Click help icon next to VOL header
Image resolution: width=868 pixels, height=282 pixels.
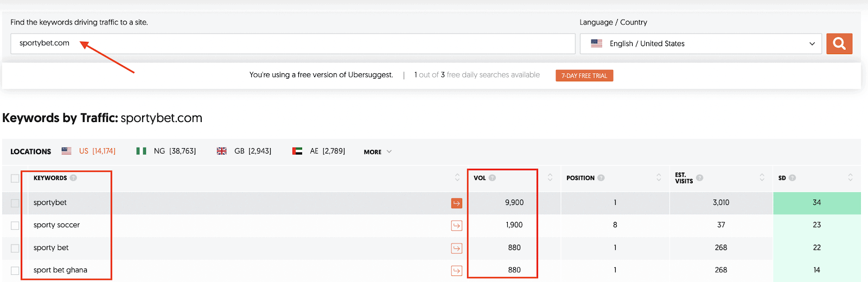click(x=492, y=178)
